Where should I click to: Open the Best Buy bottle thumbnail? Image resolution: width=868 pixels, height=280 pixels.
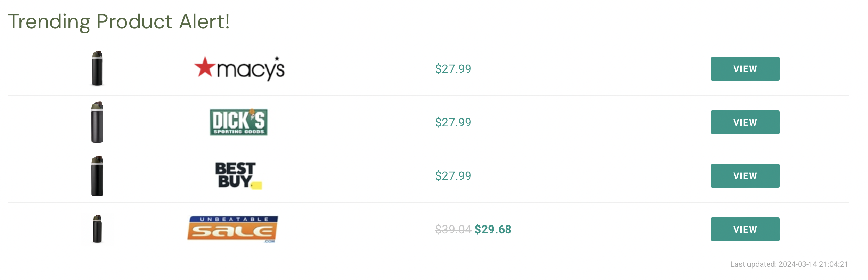pos(97,176)
